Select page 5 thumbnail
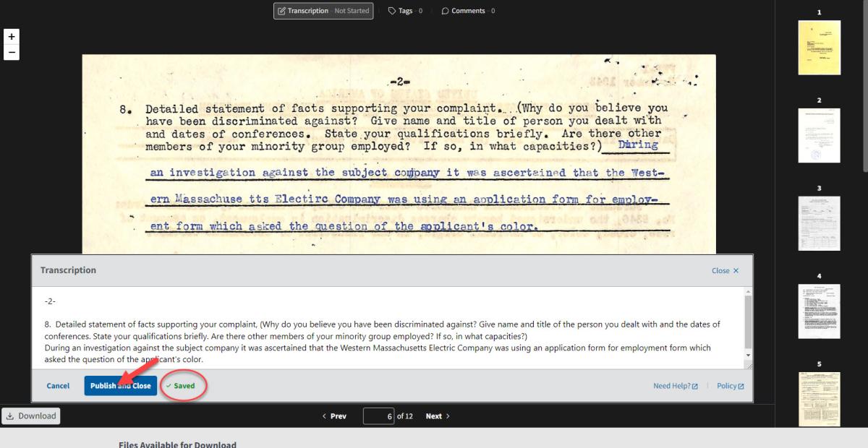The image size is (868, 448). (x=819, y=398)
